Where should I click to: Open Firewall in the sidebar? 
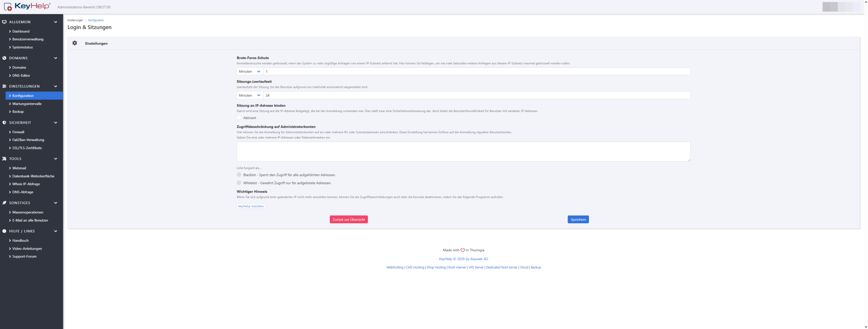[x=18, y=132]
